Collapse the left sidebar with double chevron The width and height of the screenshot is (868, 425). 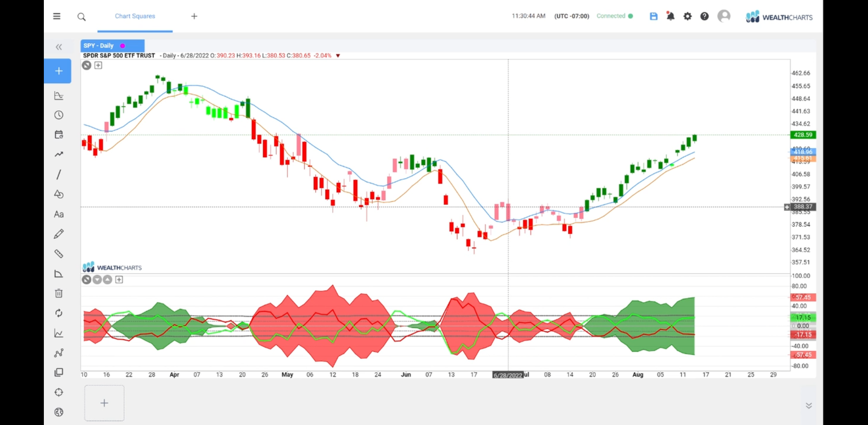tap(59, 47)
